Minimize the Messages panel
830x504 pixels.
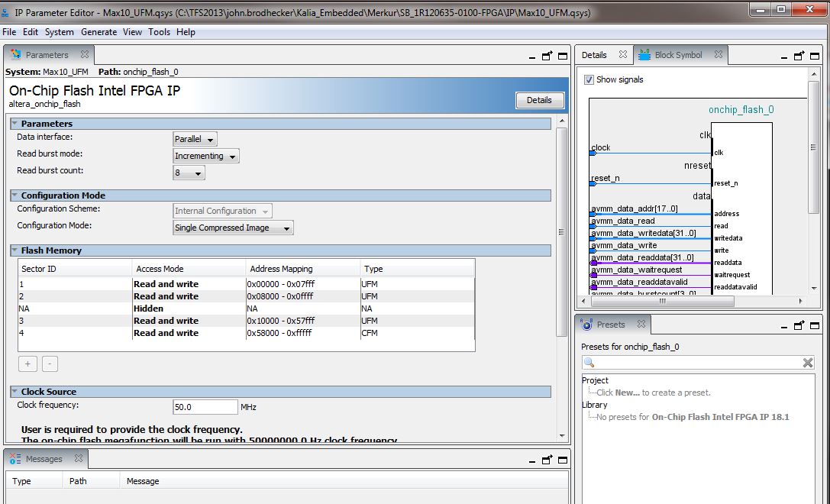point(532,461)
